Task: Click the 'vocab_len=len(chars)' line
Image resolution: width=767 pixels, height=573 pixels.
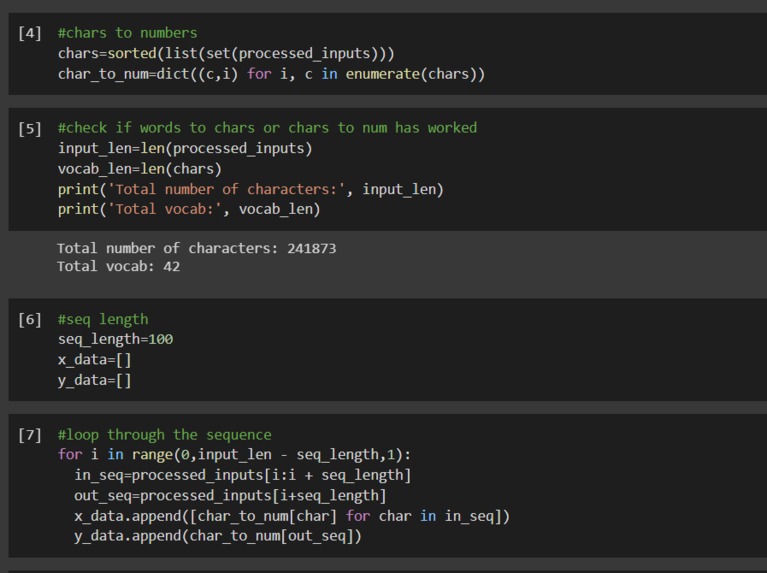Action: tap(140, 169)
